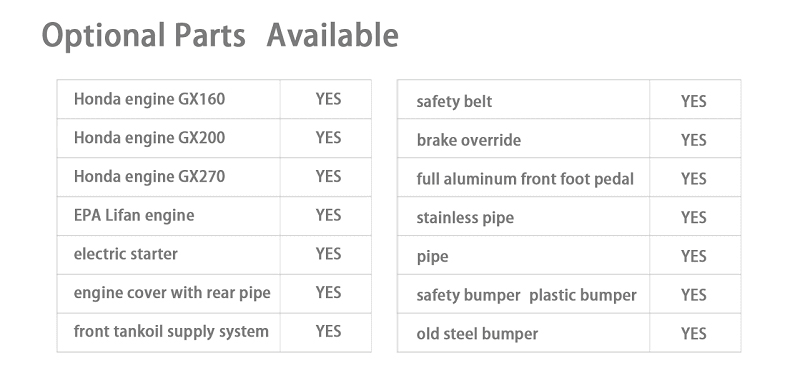Select the Honda engine GX200 label
The height and width of the screenshot is (381, 800).
(149, 138)
